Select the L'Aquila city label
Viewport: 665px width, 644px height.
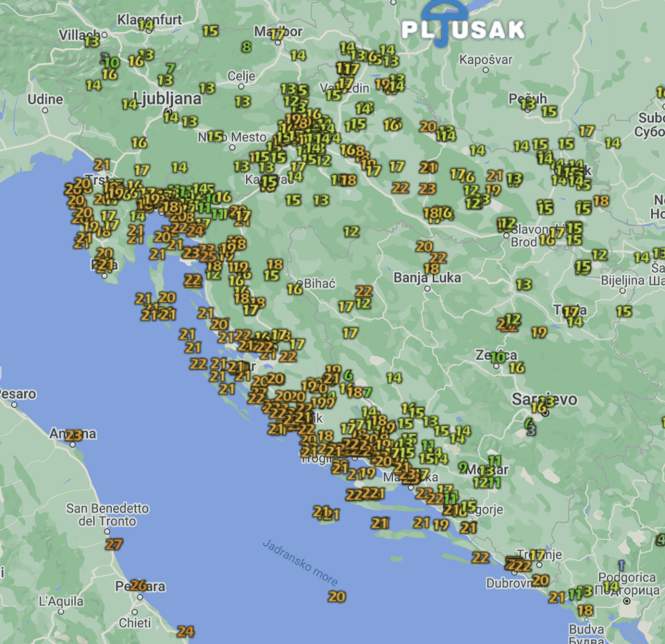tap(61, 601)
